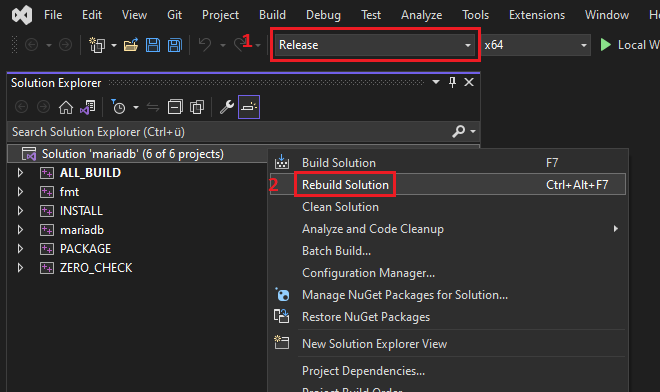The image size is (660, 392).
Task: Open the View menu
Action: [x=134, y=15]
